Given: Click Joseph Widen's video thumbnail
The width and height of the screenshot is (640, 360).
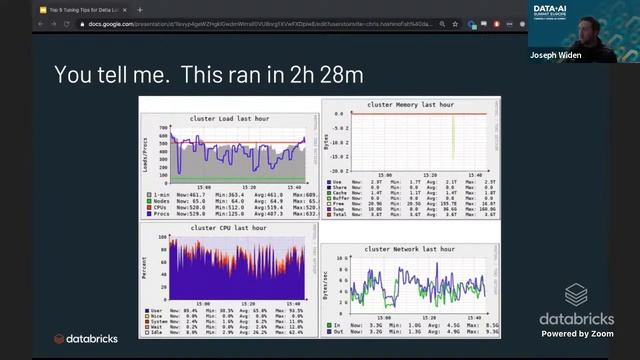Looking at the screenshot, I should pos(584,31).
